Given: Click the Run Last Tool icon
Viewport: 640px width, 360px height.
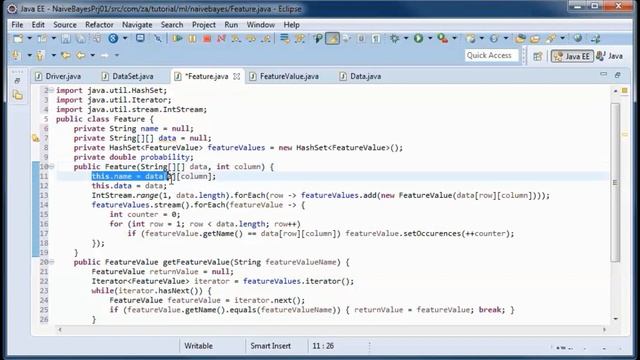Looking at the screenshot, I should click(x=442, y=39).
